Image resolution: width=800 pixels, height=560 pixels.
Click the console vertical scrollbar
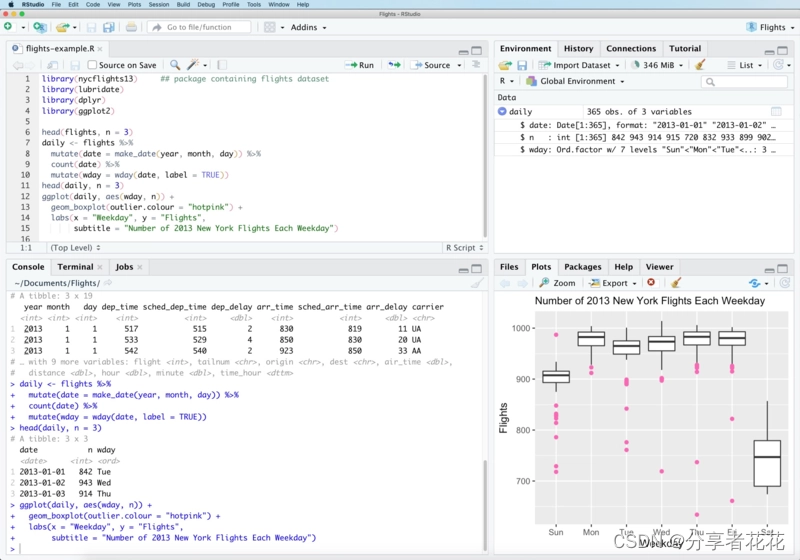pyautogui.click(x=485, y=505)
